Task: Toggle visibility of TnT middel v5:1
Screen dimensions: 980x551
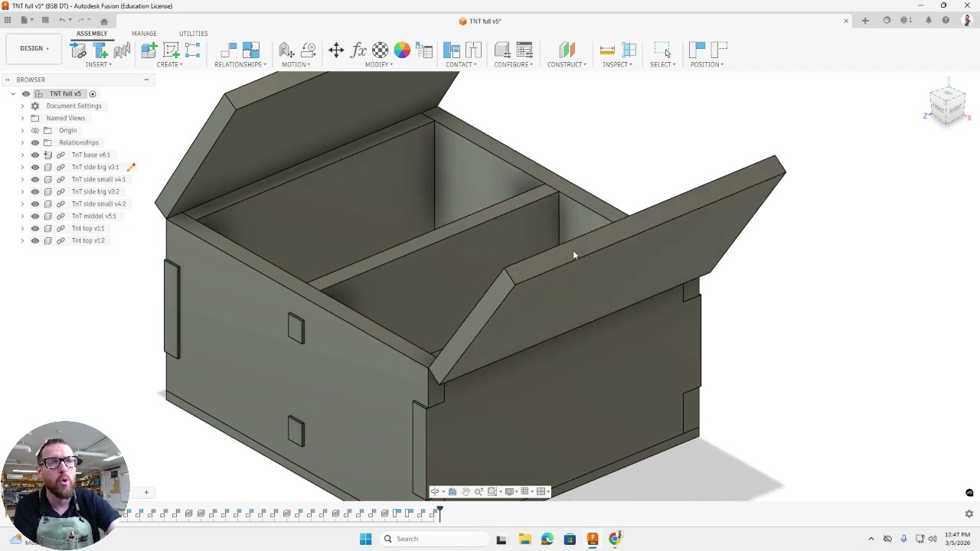Action: point(34,216)
